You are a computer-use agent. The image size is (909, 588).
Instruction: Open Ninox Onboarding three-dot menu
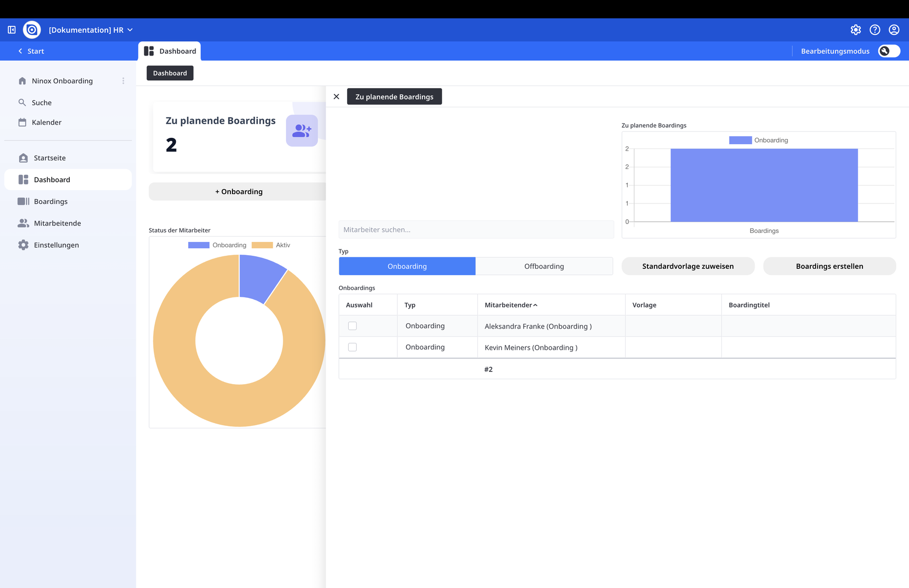click(123, 81)
